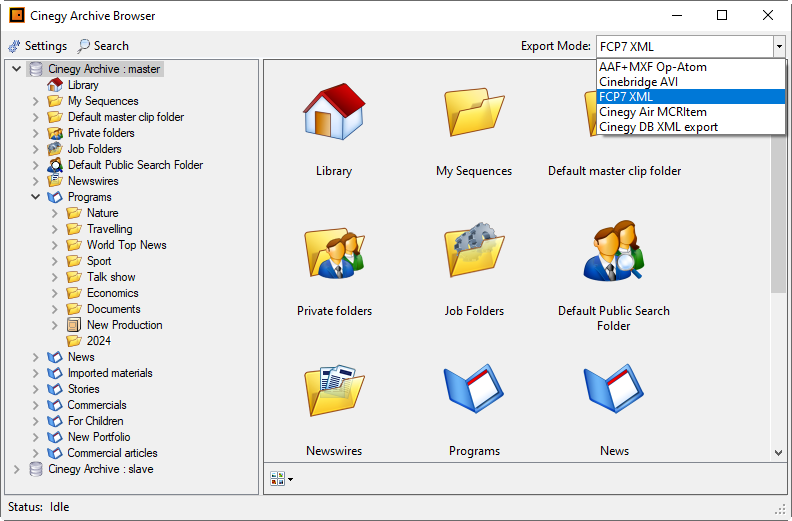Click the For Children book icon in tree
This screenshot has height=521, width=792.
(55, 421)
